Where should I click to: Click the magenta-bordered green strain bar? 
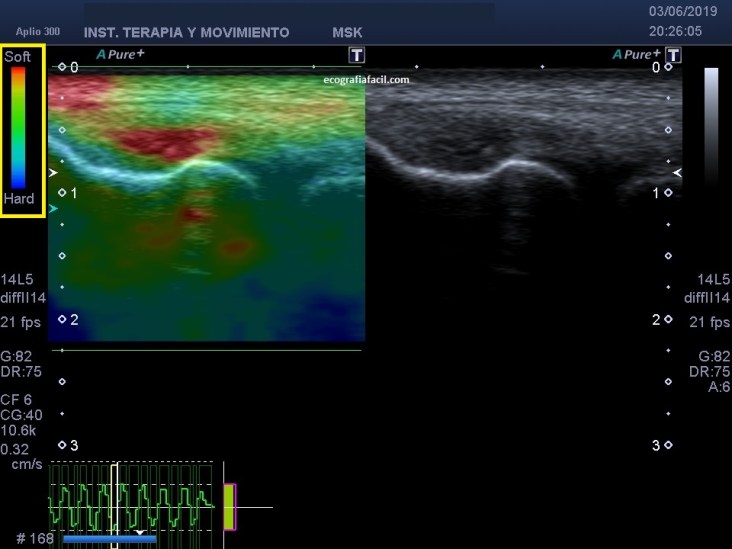229,506
